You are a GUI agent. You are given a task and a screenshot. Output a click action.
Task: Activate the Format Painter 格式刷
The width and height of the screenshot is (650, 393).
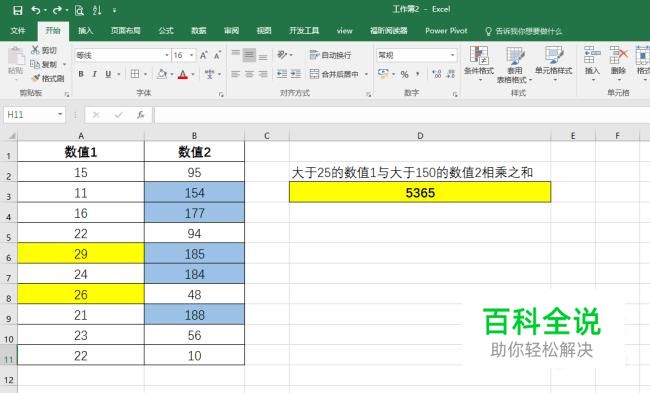[x=48, y=78]
